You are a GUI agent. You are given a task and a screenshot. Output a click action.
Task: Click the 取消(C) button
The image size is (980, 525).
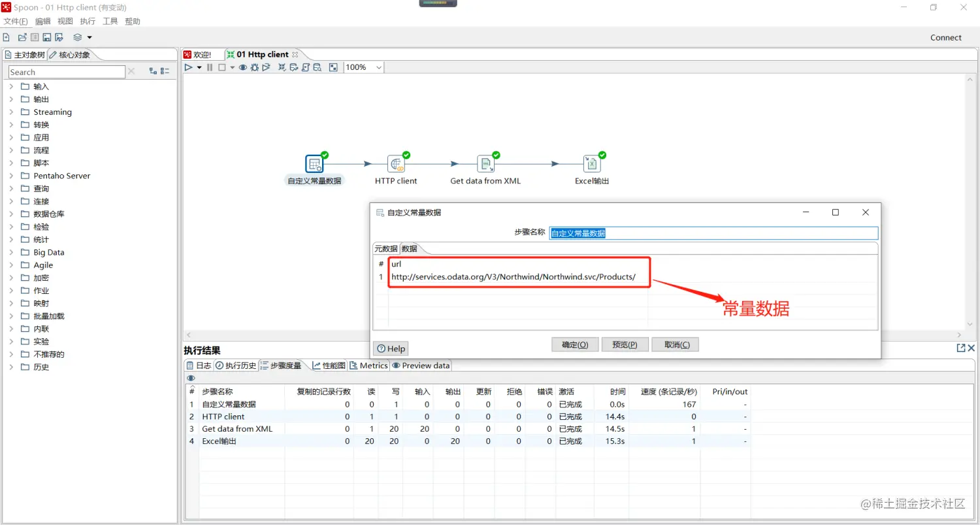tap(676, 345)
